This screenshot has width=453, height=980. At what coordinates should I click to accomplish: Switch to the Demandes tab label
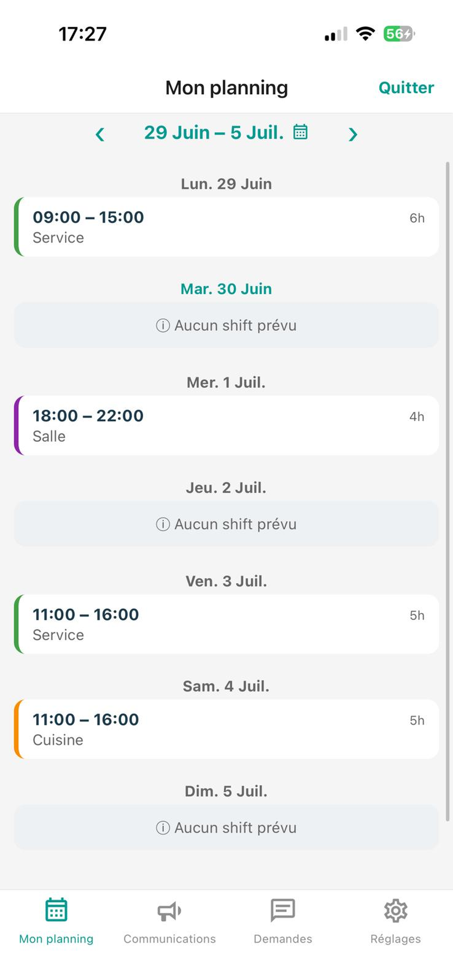tap(282, 939)
